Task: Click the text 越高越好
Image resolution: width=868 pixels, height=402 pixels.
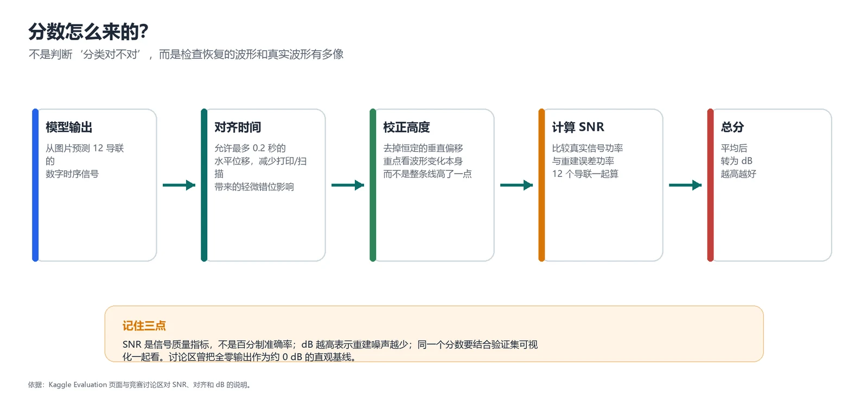Action: coord(738,174)
